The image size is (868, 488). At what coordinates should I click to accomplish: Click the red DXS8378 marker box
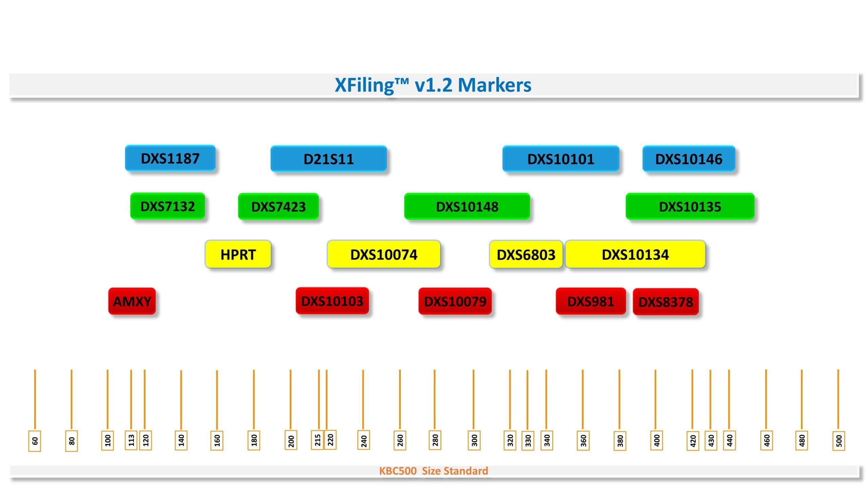click(666, 302)
